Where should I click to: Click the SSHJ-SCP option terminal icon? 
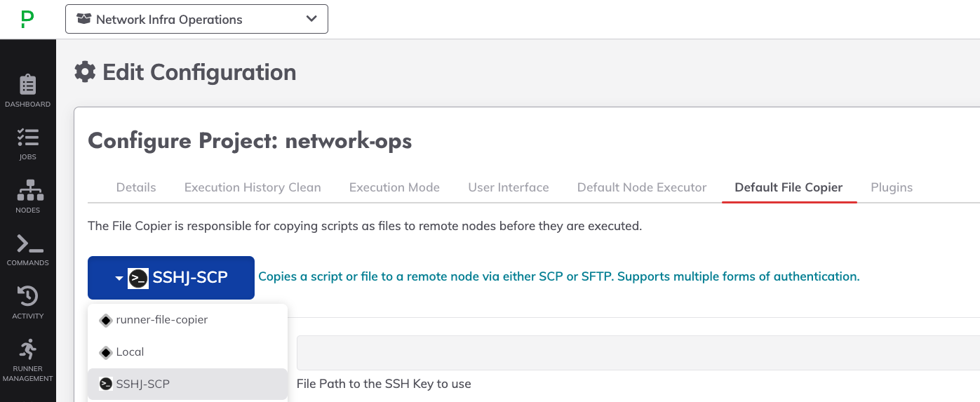tap(106, 384)
